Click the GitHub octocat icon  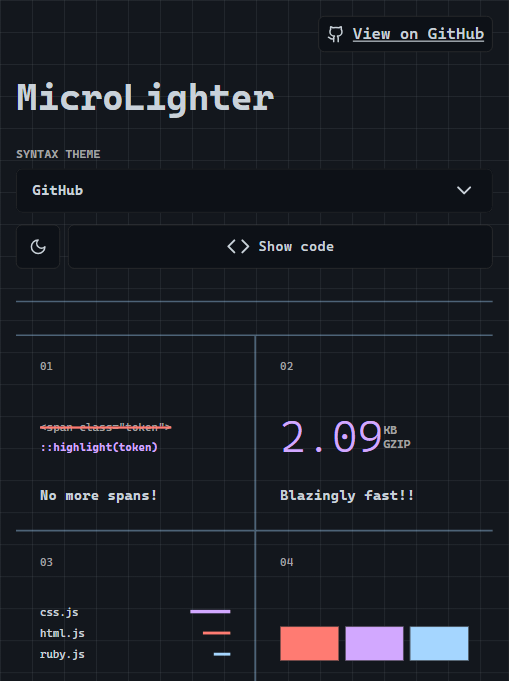pos(335,34)
